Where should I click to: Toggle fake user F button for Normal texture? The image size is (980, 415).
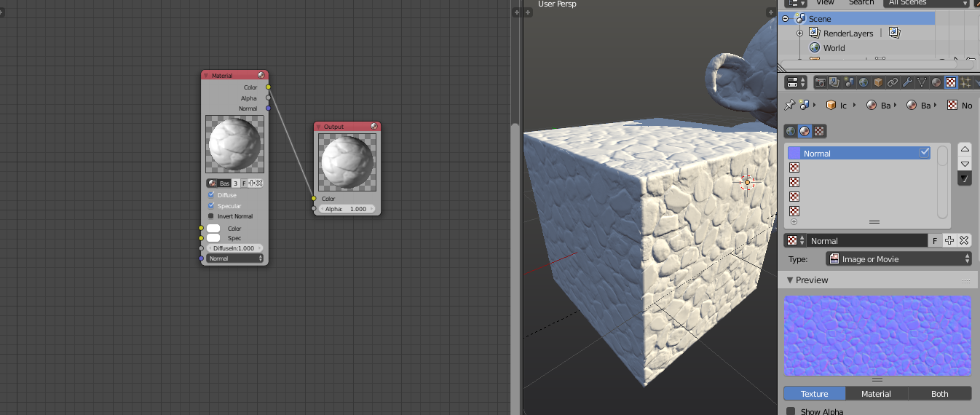[936, 240]
